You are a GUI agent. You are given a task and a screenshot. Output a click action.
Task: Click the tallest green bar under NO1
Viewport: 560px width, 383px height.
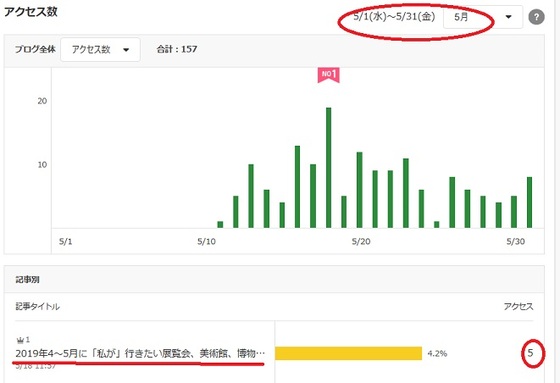coord(329,168)
